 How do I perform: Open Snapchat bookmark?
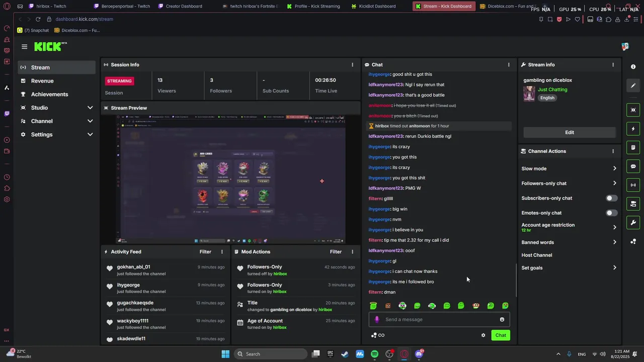(33, 30)
